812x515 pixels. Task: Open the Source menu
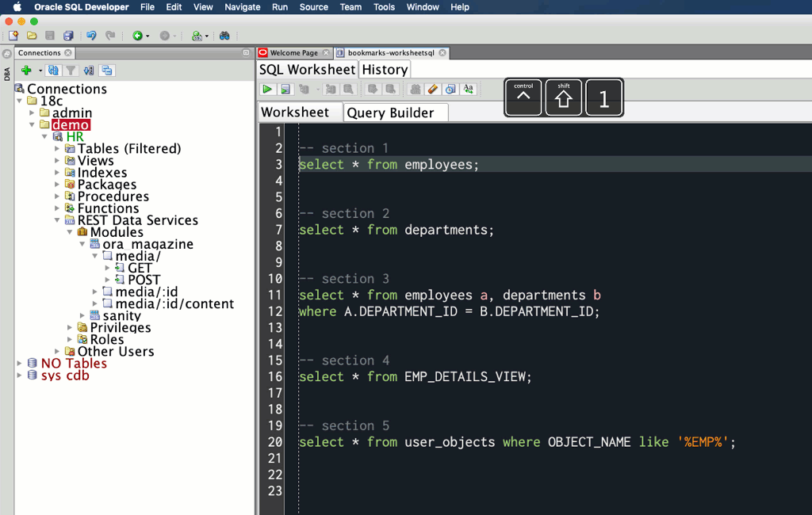click(314, 7)
